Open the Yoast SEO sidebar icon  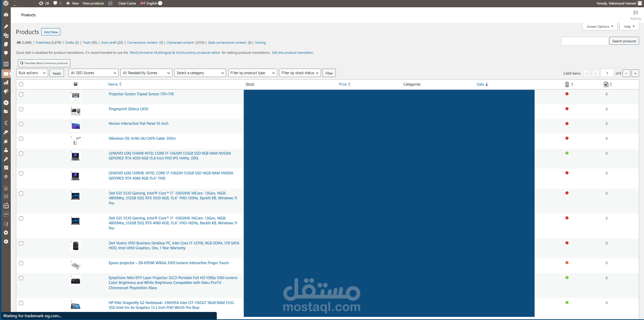click(x=6, y=197)
